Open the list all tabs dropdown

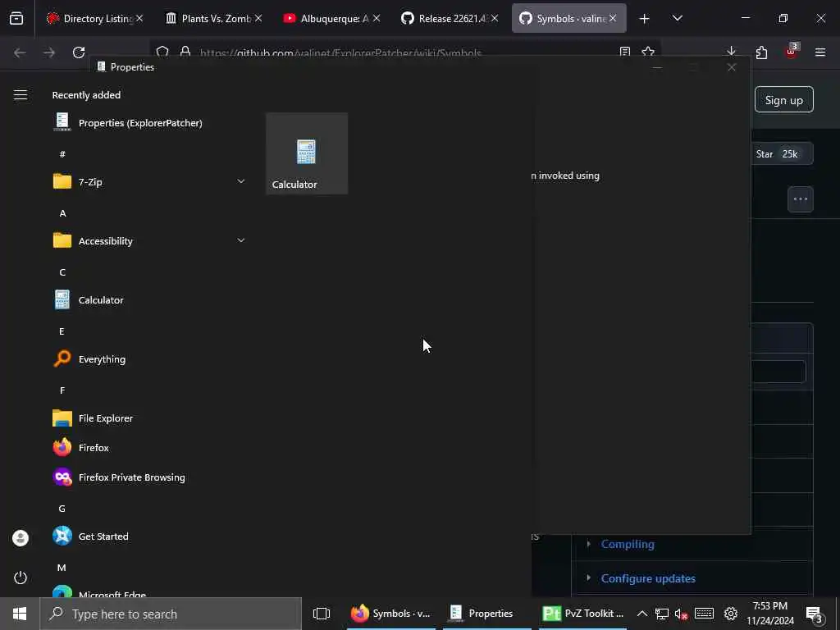pos(677,18)
